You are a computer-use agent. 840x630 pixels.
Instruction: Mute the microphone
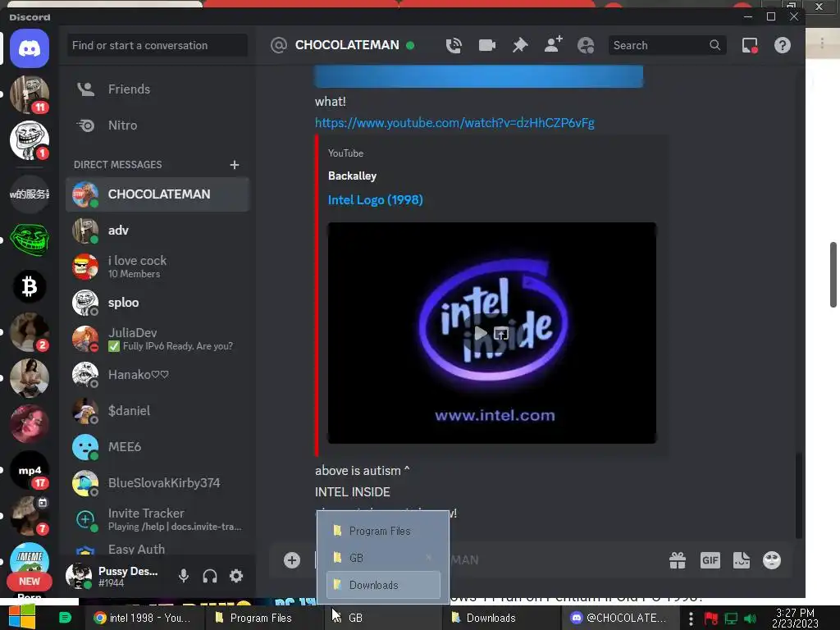[183, 576]
